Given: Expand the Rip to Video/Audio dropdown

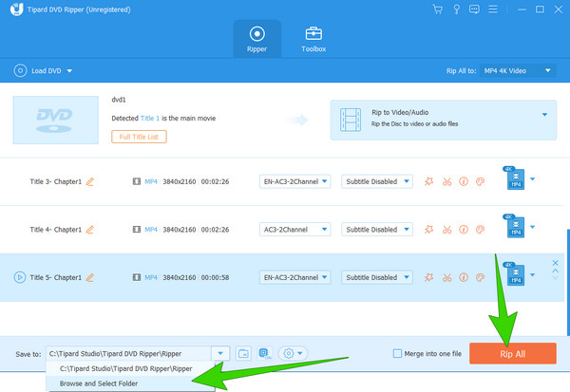Looking at the screenshot, I should click(x=544, y=115).
